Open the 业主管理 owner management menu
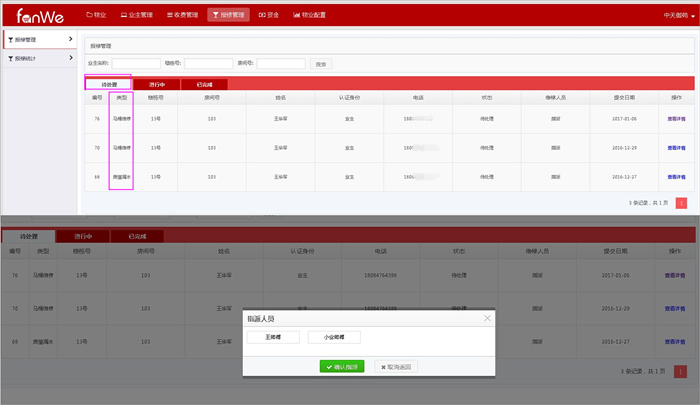 coord(137,15)
